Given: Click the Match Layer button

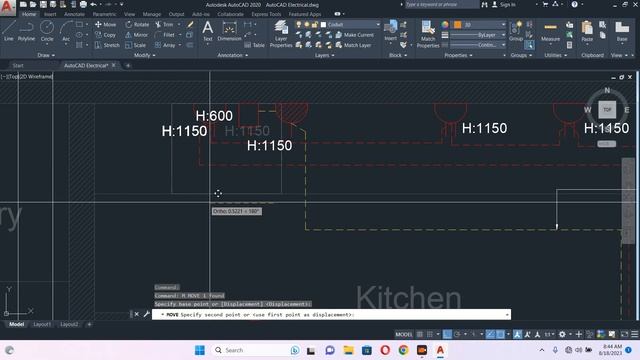Looking at the screenshot, I should [x=353, y=45].
